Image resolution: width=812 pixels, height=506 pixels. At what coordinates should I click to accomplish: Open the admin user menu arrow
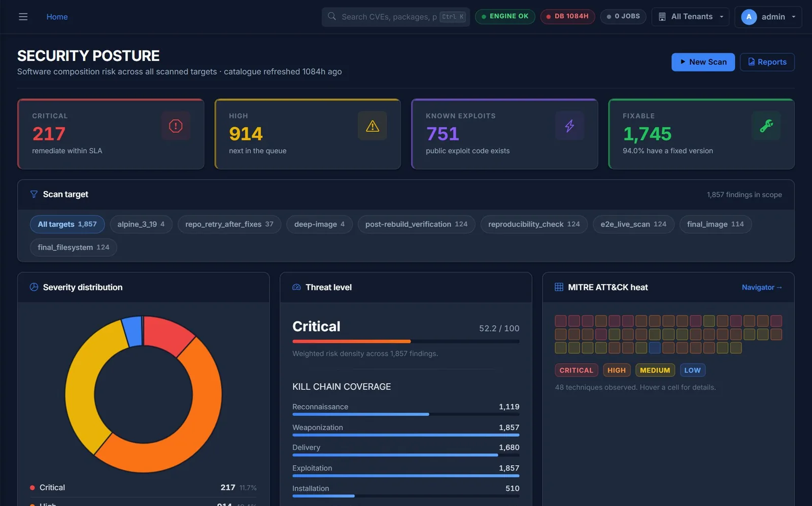(x=794, y=17)
